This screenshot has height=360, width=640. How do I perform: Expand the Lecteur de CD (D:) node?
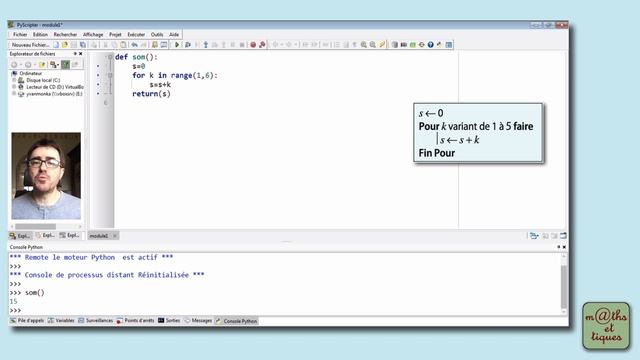click(14, 87)
